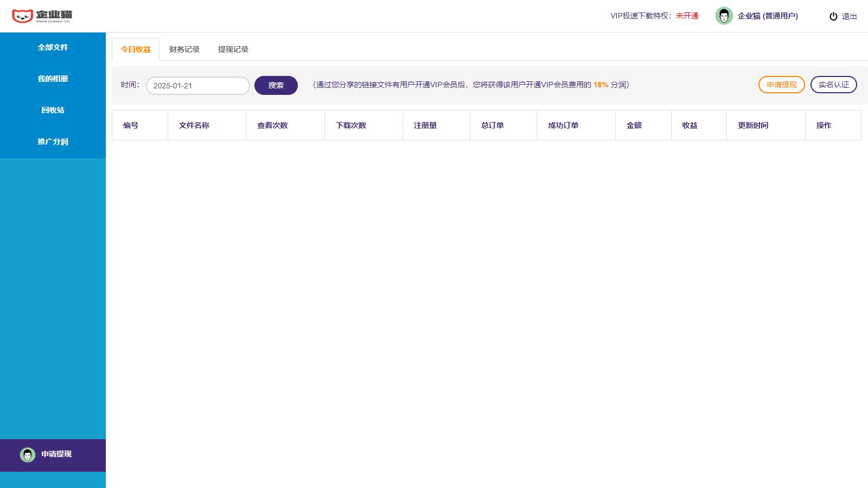This screenshot has height=488, width=868.
Task: Click the 更新时间 column header
Action: (753, 125)
